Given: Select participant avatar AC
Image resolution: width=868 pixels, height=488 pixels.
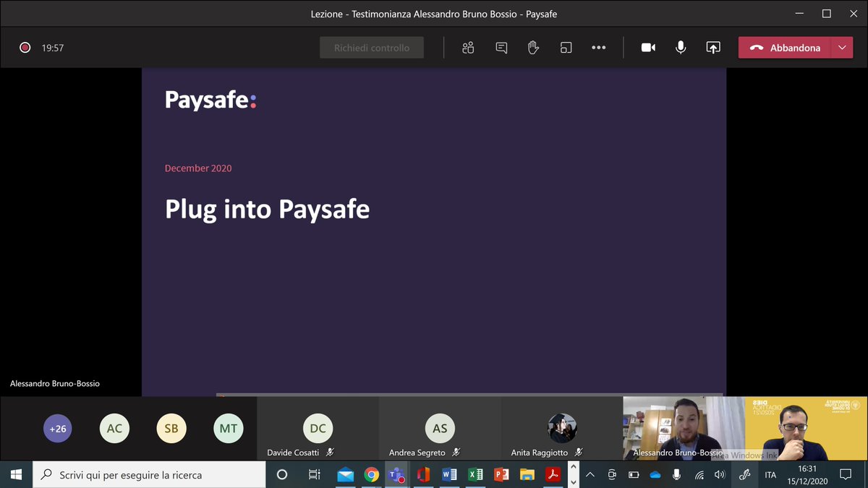Looking at the screenshot, I should click(x=114, y=428).
